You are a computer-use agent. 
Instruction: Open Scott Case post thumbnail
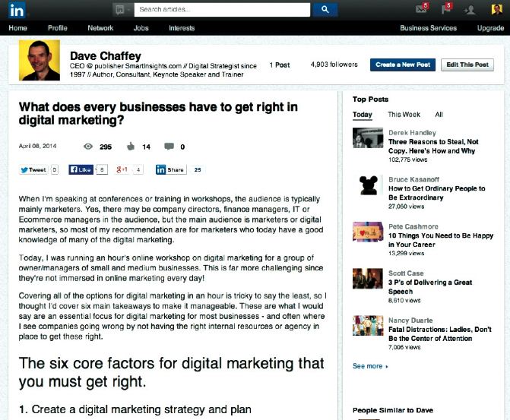368,279
